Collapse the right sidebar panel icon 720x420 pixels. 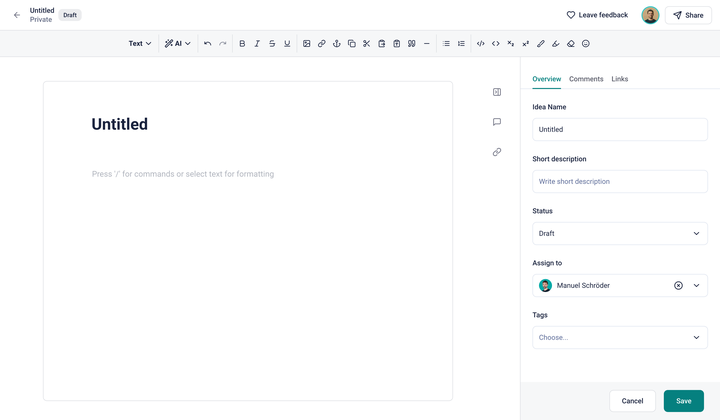coord(497,92)
